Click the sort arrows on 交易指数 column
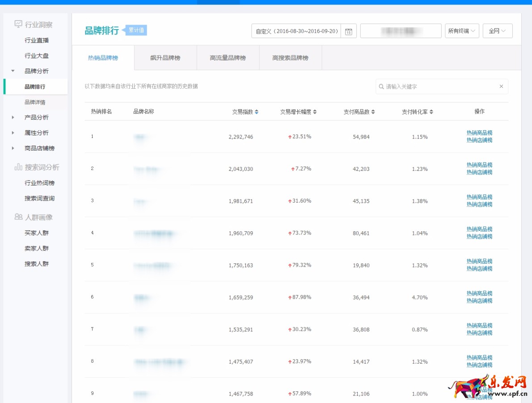 (x=256, y=112)
